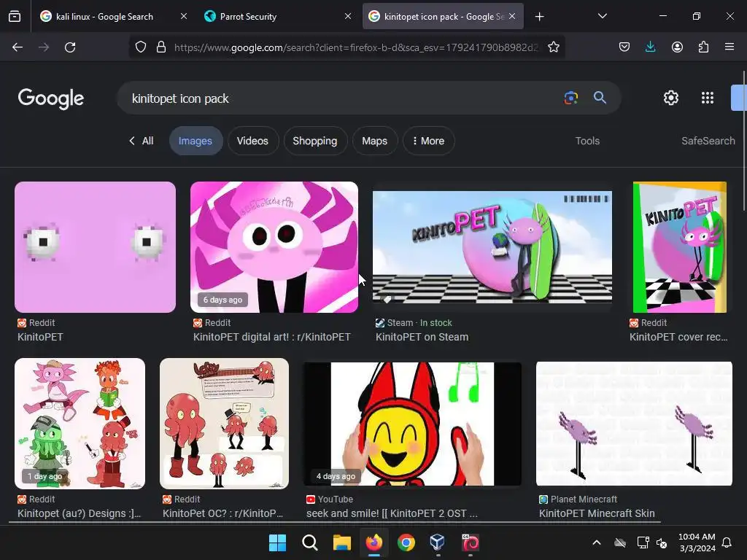
Task: Open Firefox extensions menu
Action: tap(703, 47)
